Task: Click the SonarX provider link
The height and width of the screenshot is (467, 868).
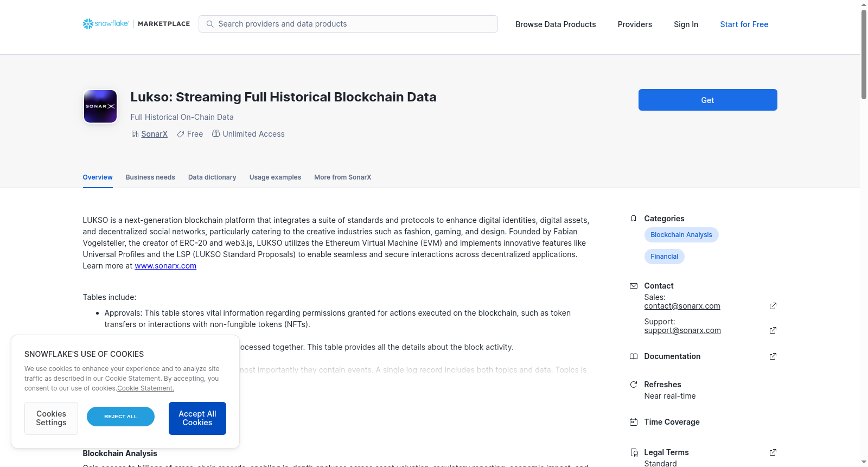Action: click(x=154, y=134)
